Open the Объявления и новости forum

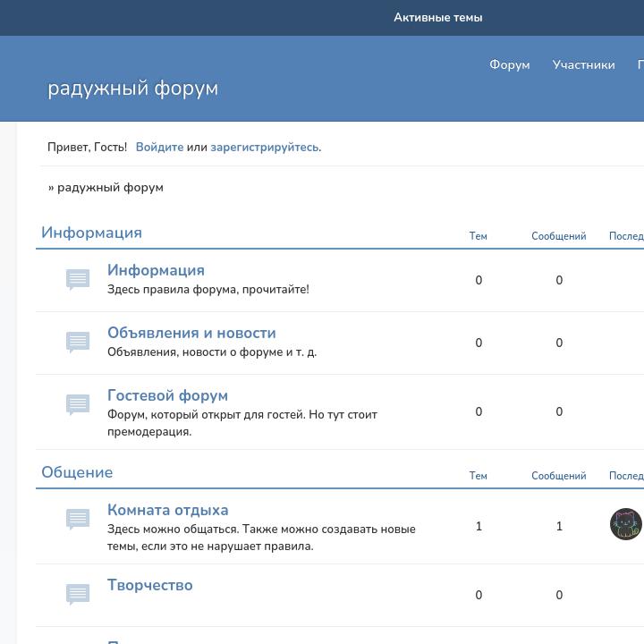(x=191, y=333)
